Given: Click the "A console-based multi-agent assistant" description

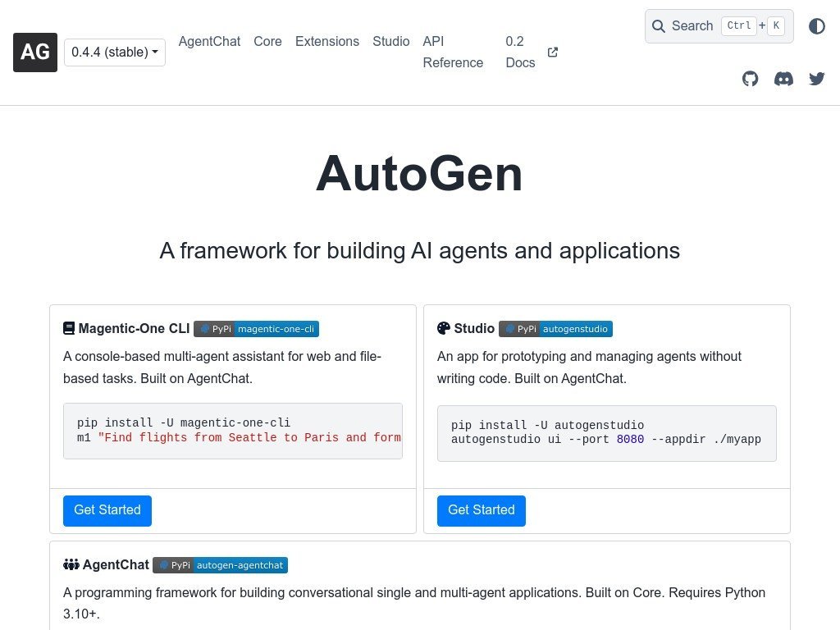Looking at the screenshot, I should [222, 367].
